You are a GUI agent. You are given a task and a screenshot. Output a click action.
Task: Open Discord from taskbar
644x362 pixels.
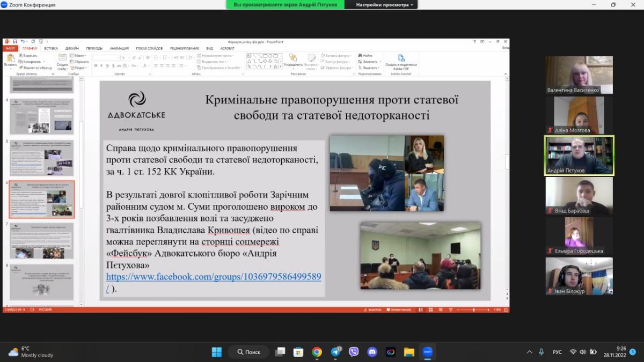click(372, 352)
